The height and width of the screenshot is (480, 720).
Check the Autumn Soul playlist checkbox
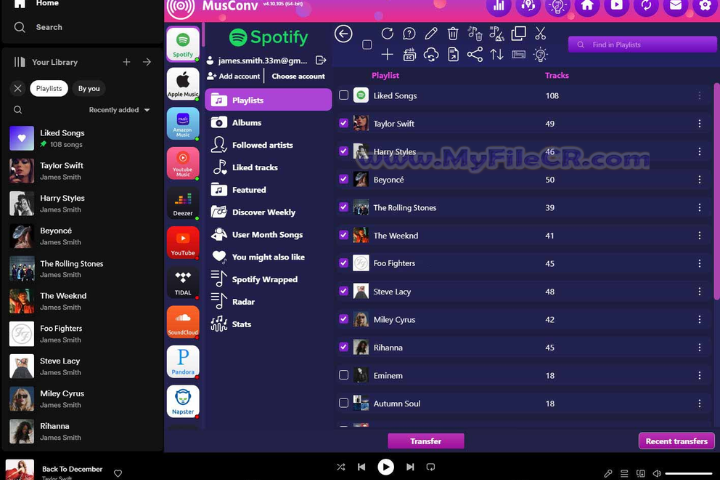coord(343,403)
